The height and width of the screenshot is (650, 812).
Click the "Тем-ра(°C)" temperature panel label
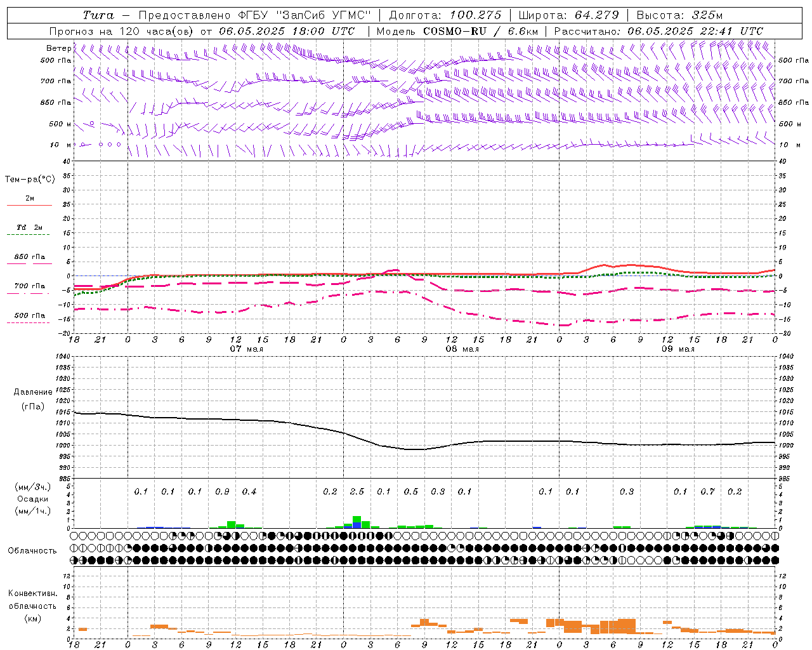pos(30,180)
